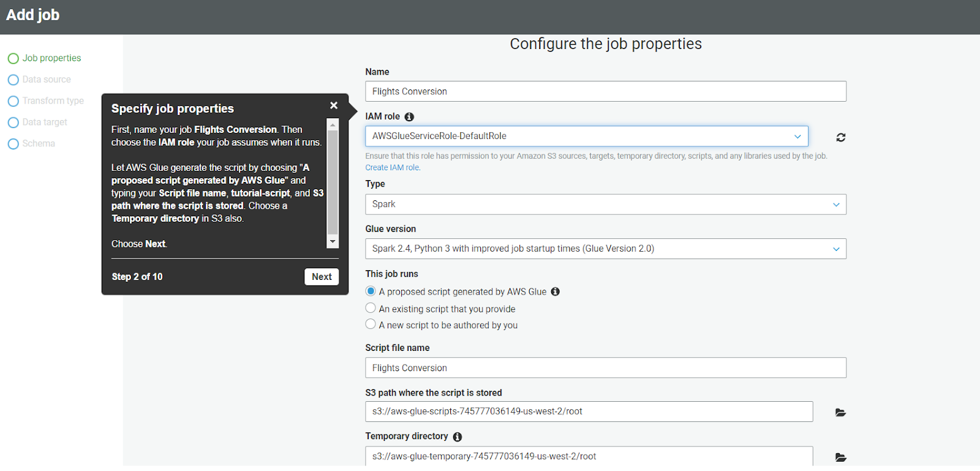
Task: Click Next in the tutorial popup
Action: 321,277
